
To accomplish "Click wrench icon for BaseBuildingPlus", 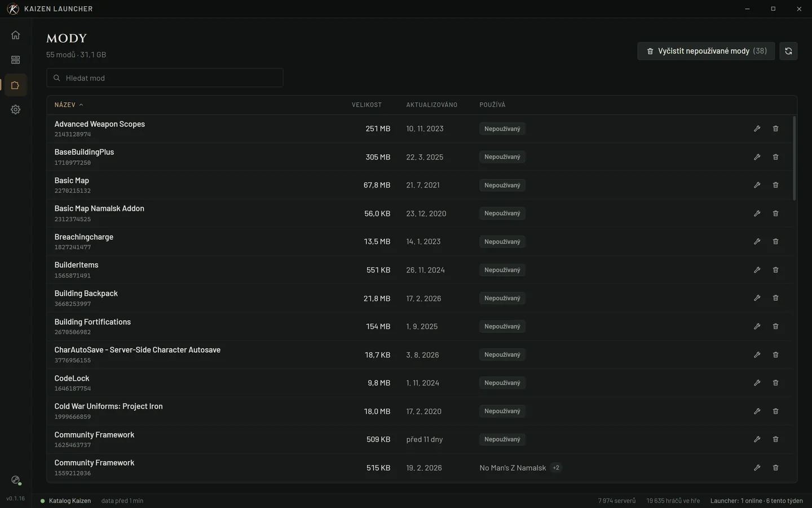I will click(x=757, y=157).
